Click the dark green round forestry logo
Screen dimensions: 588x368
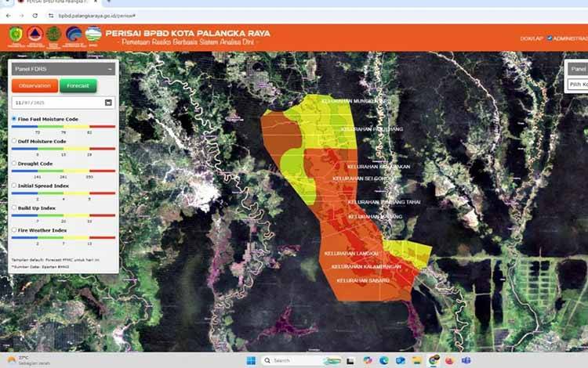coord(53,35)
